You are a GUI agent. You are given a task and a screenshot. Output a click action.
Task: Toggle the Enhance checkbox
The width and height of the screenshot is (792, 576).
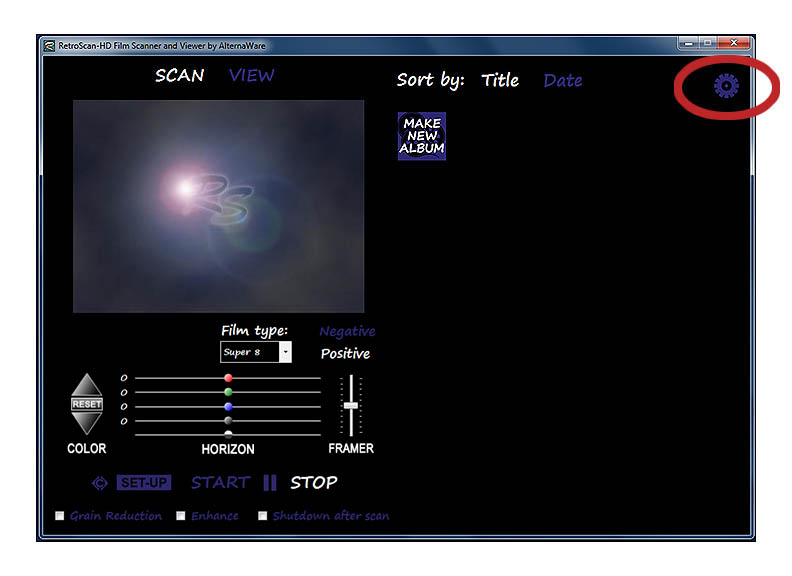click(181, 516)
